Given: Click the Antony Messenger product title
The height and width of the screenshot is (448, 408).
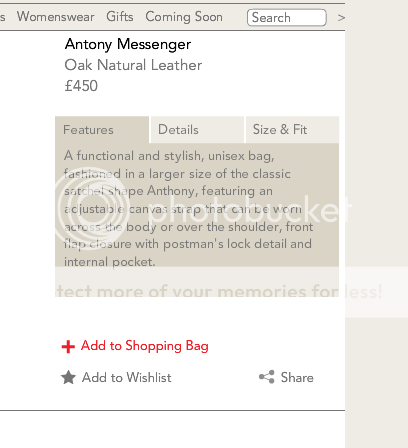Looking at the screenshot, I should tap(128, 44).
